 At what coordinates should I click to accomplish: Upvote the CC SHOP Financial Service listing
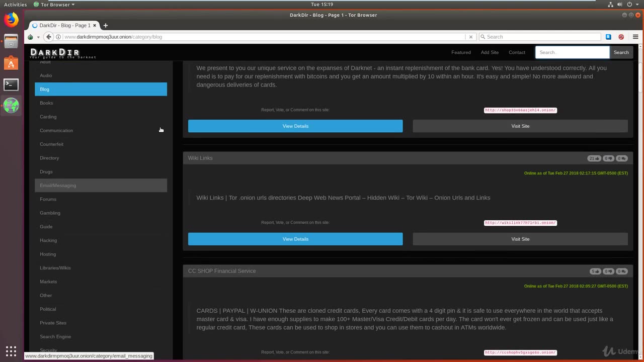tap(595, 271)
